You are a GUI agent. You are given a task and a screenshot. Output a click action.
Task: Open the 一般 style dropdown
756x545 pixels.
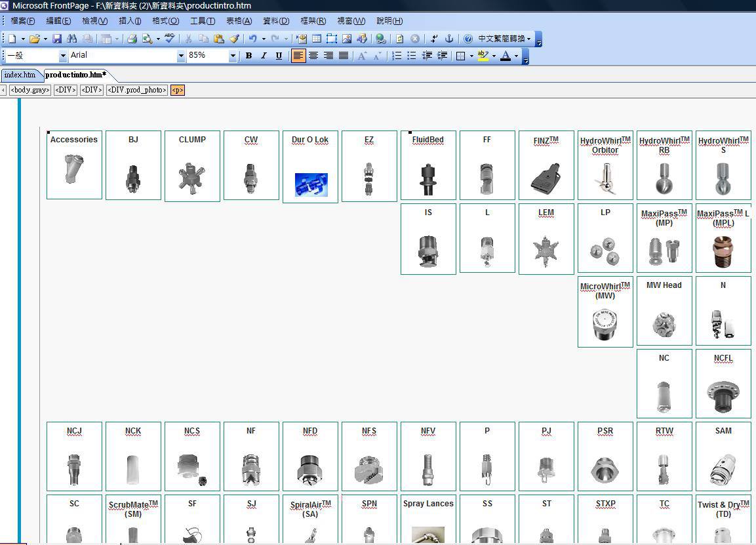pyautogui.click(x=63, y=56)
